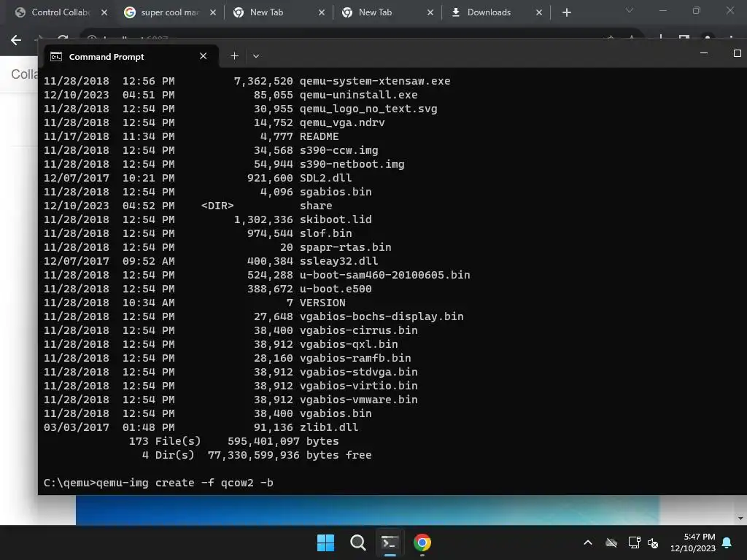Click the vgabios-cirrus.bin entry
This screenshot has width=747, height=560.
click(359, 330)
